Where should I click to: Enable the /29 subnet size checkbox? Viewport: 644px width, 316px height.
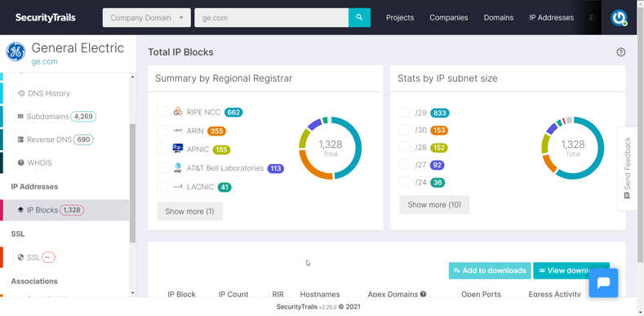coord(405,113)
